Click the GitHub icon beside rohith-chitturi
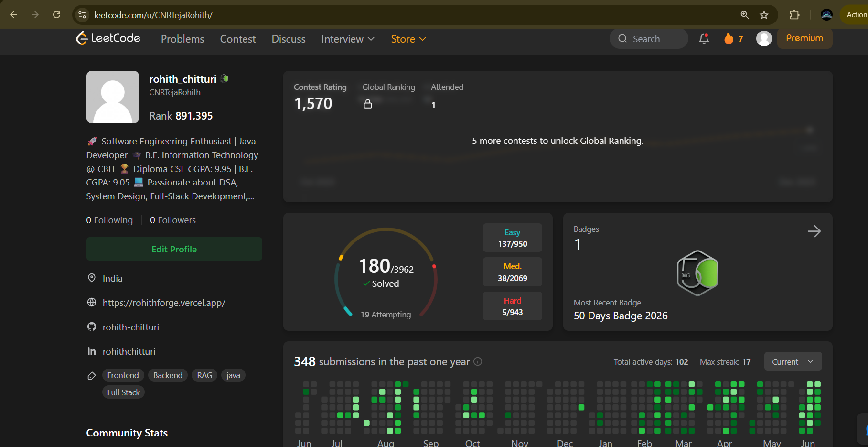Screen dimensions: 868x447 [92, 327]
